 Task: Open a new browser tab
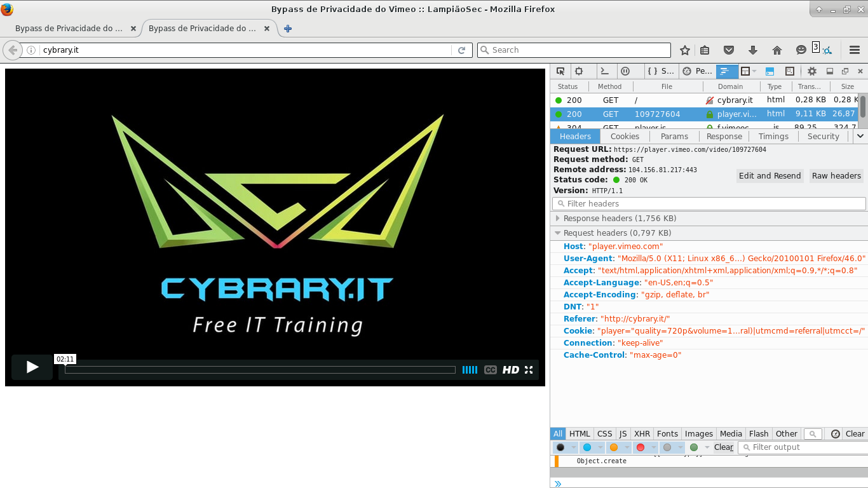point(287,29)
